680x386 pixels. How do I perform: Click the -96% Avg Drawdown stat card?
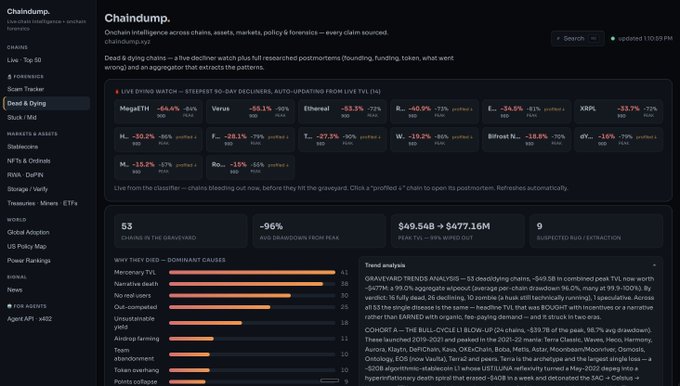tap(319, 231)
